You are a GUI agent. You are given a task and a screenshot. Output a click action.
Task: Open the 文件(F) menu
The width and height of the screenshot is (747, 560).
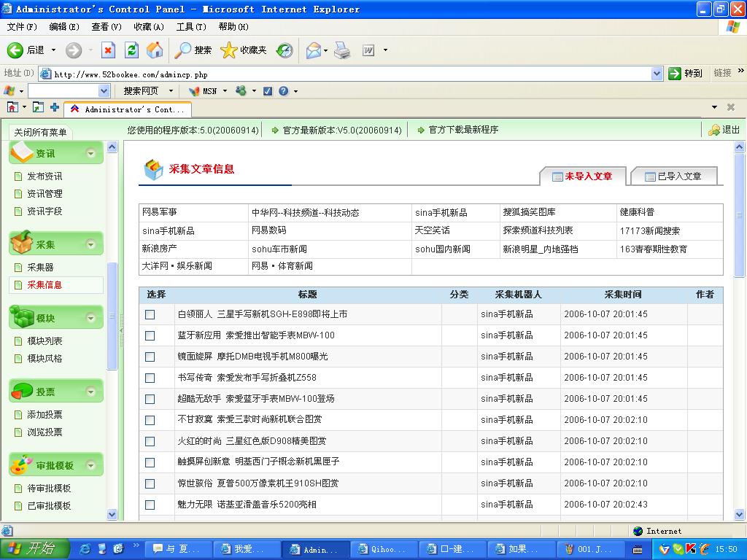pos(21,27)
